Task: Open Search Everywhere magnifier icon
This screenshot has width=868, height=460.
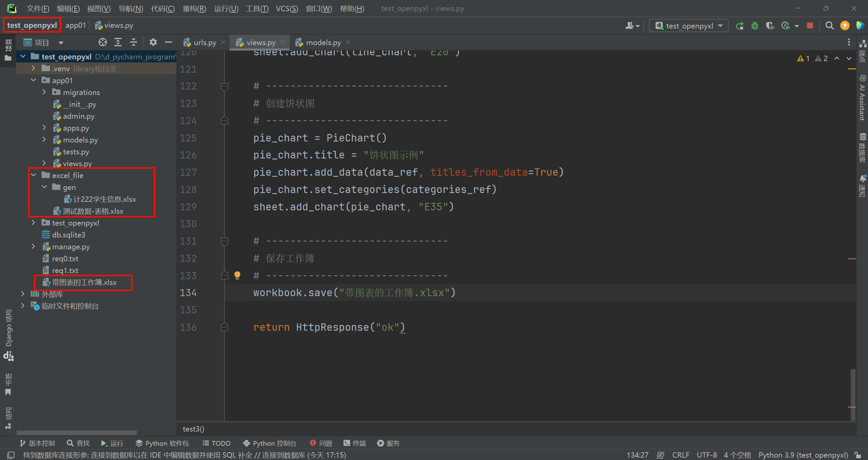Action: click(x=829, y=26)
